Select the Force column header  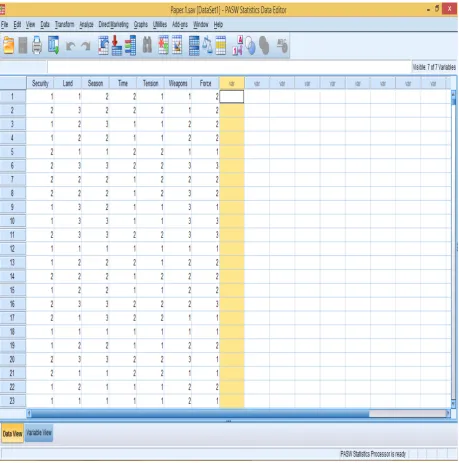(206, 83)
